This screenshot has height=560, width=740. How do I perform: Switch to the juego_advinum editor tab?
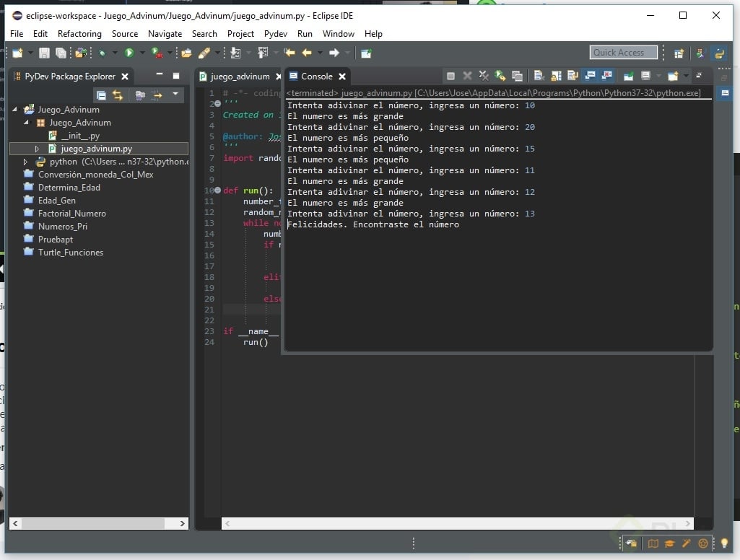tap(240, 76)
